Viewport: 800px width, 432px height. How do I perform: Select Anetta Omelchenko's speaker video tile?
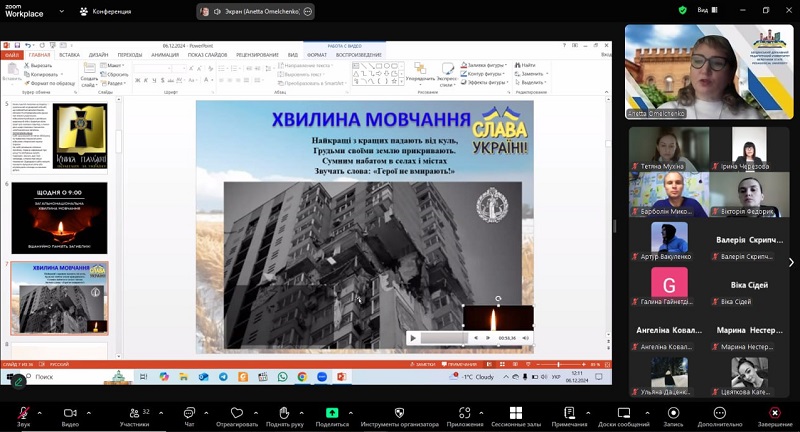[x=709, y=71]
